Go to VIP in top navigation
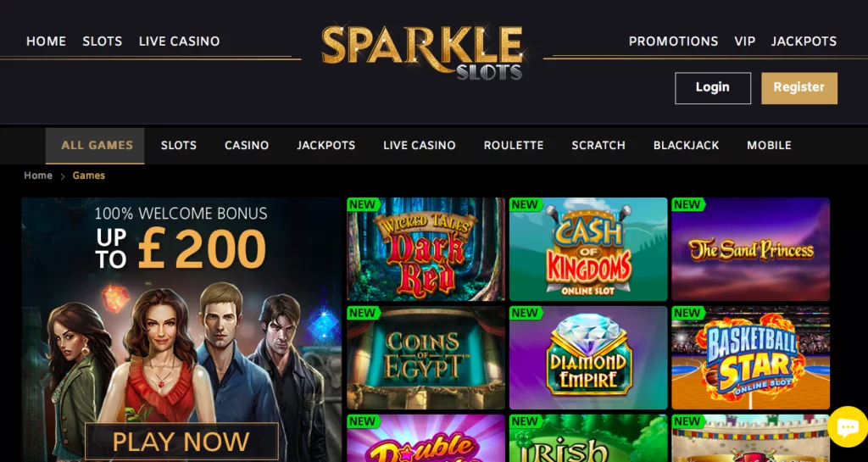The width and height of the screenshot is (868, 462). (x=744, y=42)
